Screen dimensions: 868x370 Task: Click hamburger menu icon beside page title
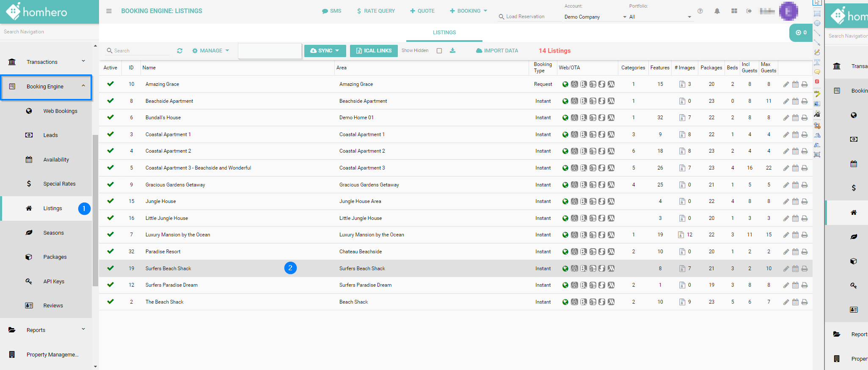pyautogui.click(x=109, y=11)
